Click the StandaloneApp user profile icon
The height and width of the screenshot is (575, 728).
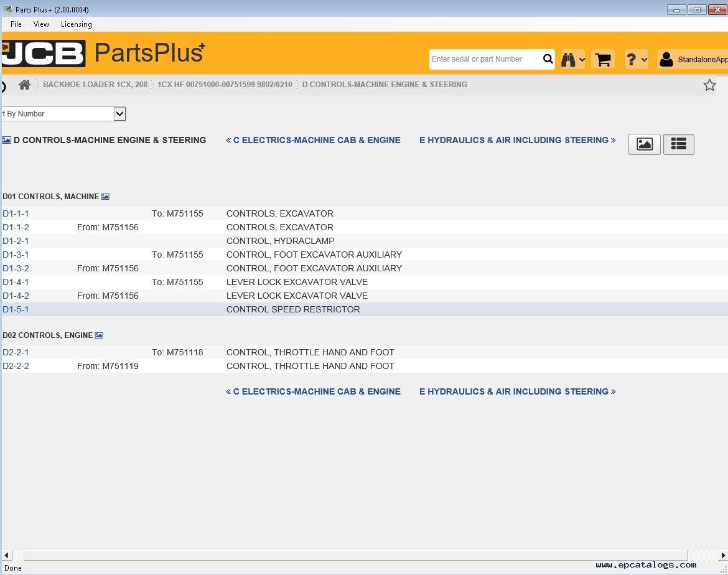(666, 60)
